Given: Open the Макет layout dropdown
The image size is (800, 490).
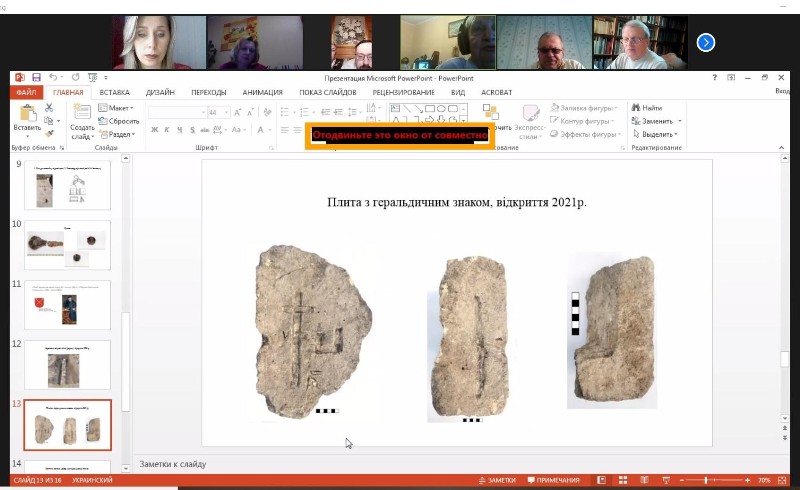Looking at the screenshot, I should [118, 108].
